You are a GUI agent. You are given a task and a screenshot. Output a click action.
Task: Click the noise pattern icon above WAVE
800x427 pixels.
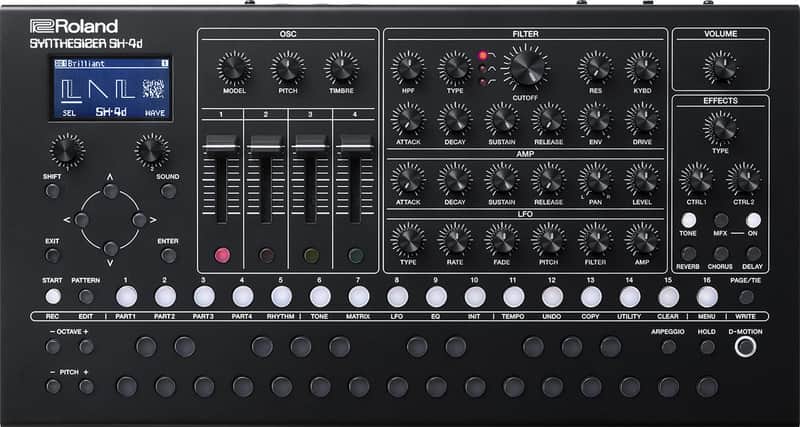[x=154, y=88]
